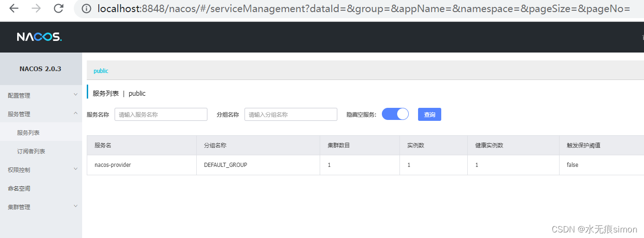Image resolution: width=644 pixels, height=238 pixels.
Task: Click the false value in 触发保护阈值 column
Action: tap(573, 165)
